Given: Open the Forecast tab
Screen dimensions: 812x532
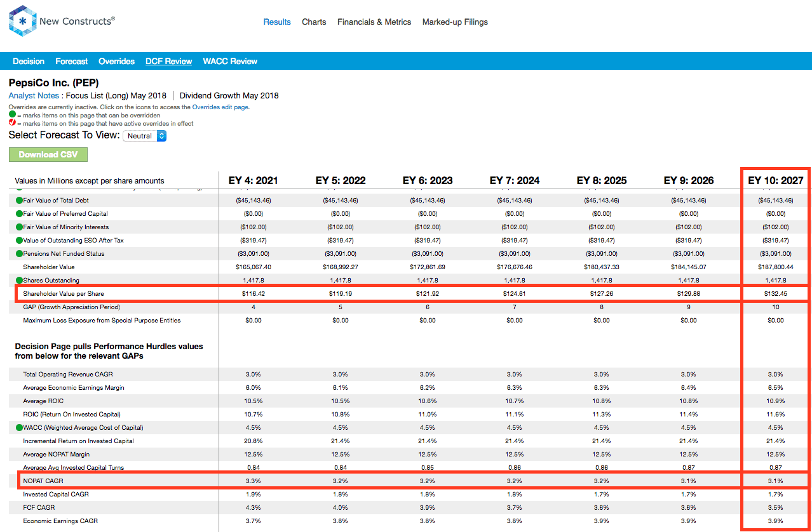Looking at the screenshot, I should [x=71, y=62].
